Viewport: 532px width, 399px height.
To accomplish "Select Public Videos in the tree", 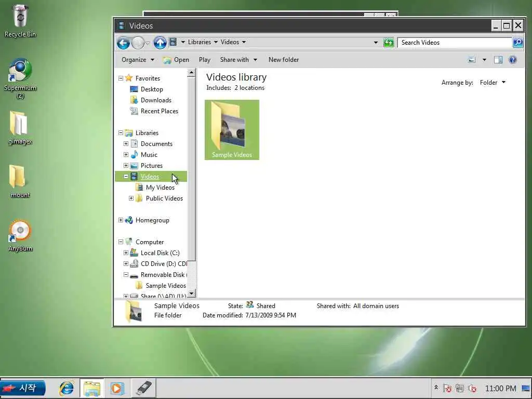I will [164, 198].
